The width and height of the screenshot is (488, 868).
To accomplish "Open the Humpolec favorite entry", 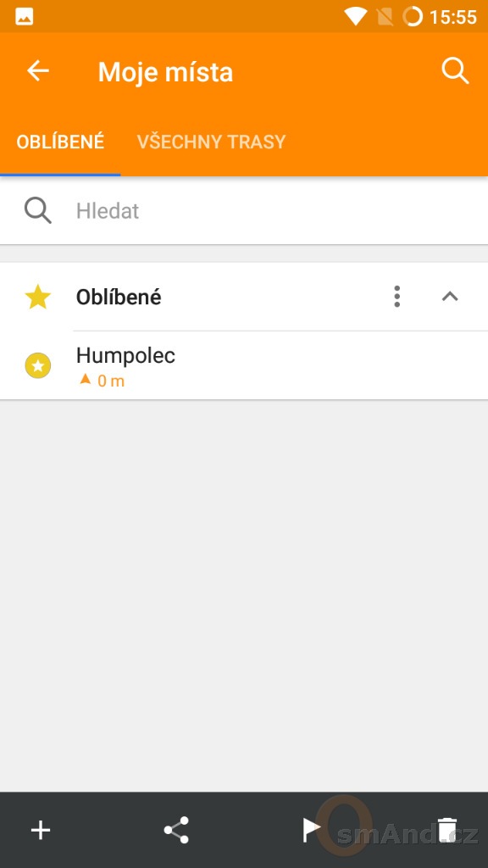I will [244, 366].
